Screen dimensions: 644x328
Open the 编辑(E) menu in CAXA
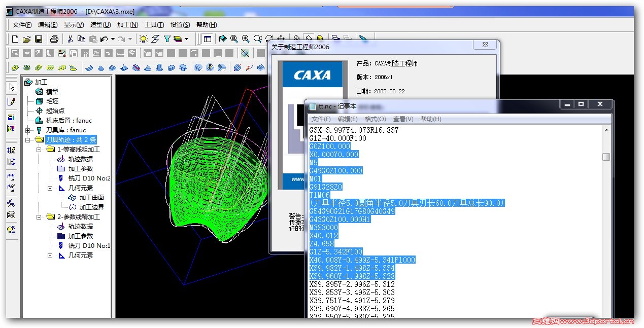pyautogui.click(x=48, y=25)
